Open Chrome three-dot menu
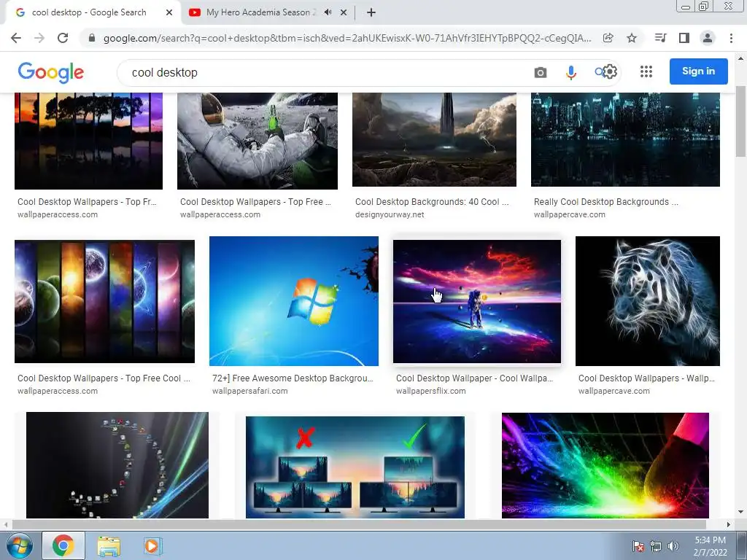The height and width of the screenshot is (560, 747). click(731, 38)
